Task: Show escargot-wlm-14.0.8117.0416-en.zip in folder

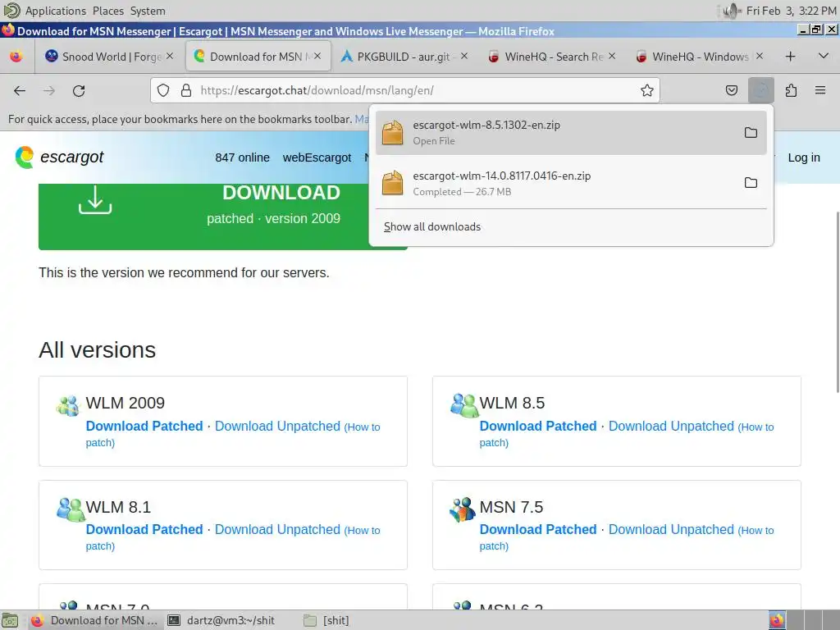Action: coord(751,183)
